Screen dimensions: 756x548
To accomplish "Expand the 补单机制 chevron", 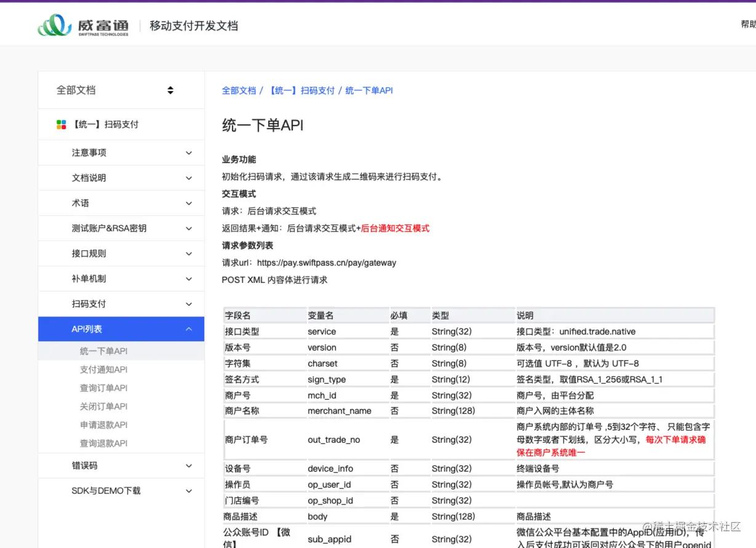I will (189, 279).
